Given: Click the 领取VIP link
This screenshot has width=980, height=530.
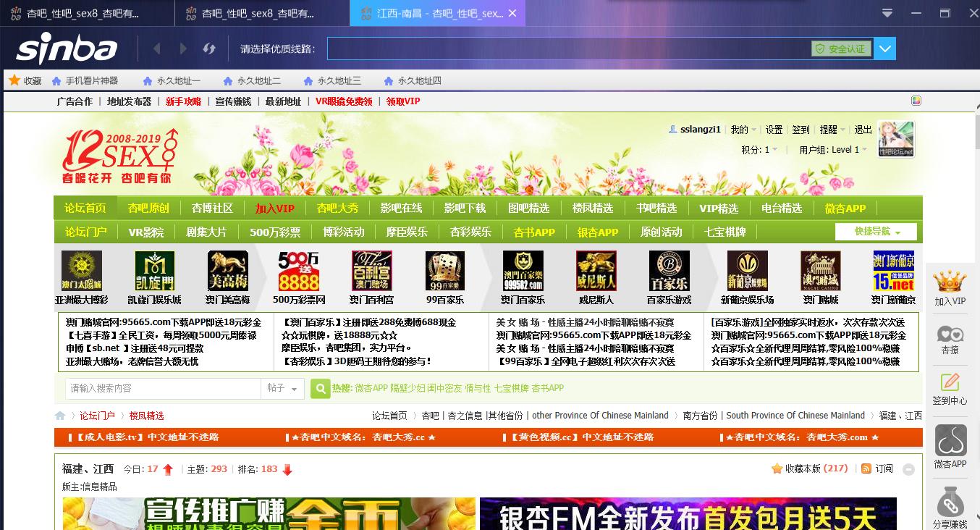Looking at the screenshot, I should pos(403,101).
